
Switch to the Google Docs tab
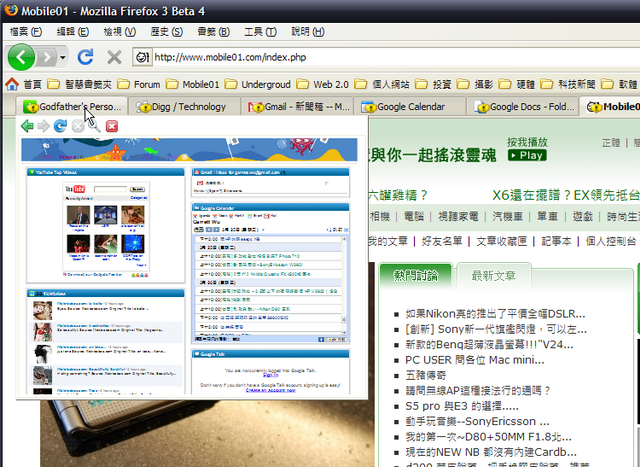(x=522, y=107)
